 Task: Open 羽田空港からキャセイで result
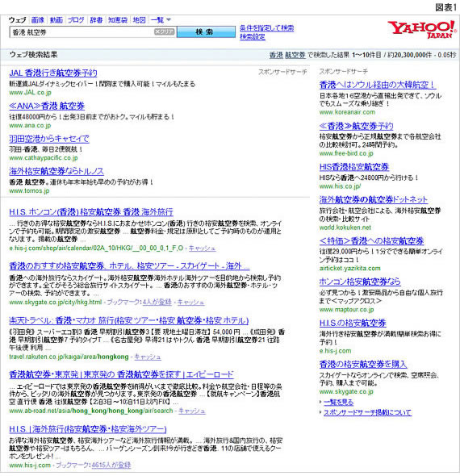pos(49,139)
